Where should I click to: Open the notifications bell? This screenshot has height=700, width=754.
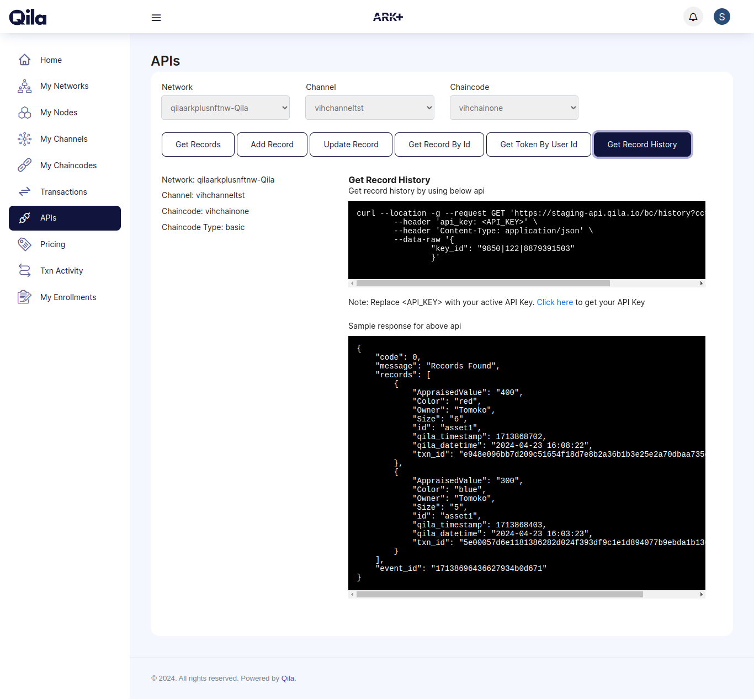pos(693,17)
